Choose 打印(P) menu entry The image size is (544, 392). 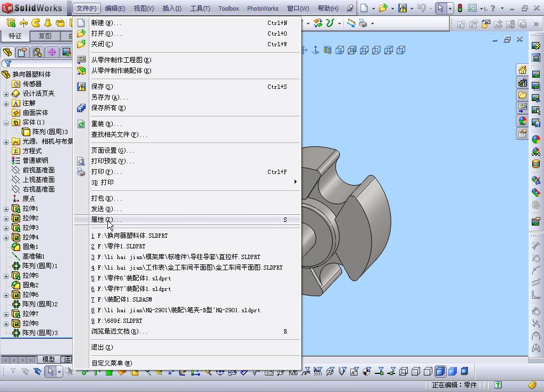pos(187,172)
